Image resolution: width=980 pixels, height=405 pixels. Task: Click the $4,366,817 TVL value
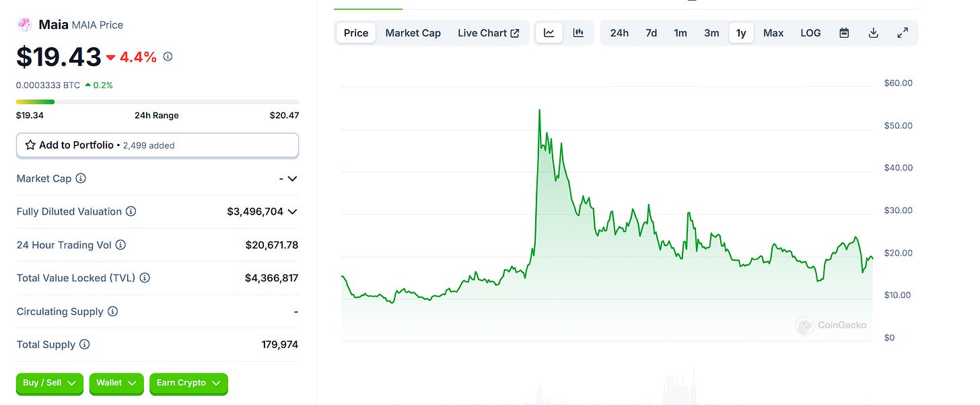pyautogui.click(x=271, y=278)
